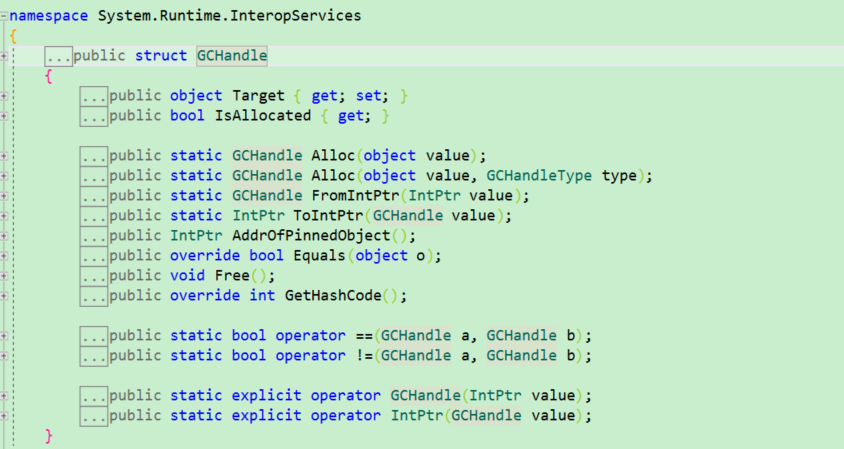Expand margin plus beside explicit operator IntPtr line
This screenshot has height=449, width=844.
(x=3, y=416)
